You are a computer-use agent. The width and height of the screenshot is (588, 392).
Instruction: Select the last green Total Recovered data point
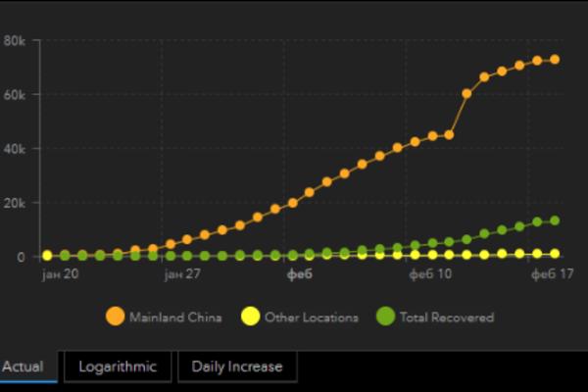pos(555,220)
